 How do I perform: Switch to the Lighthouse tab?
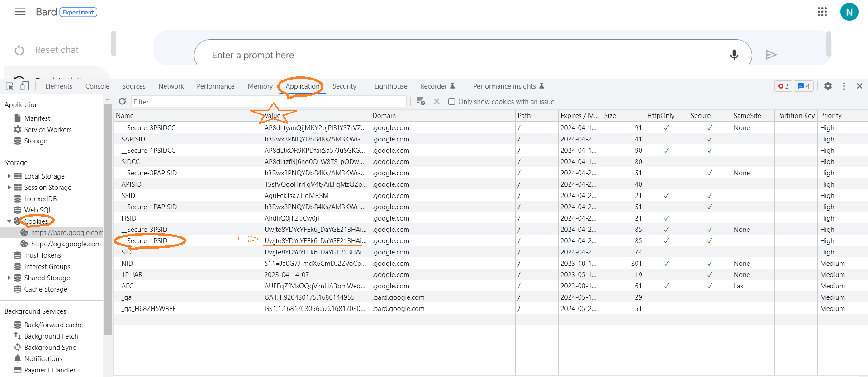(x=391, y=86)
